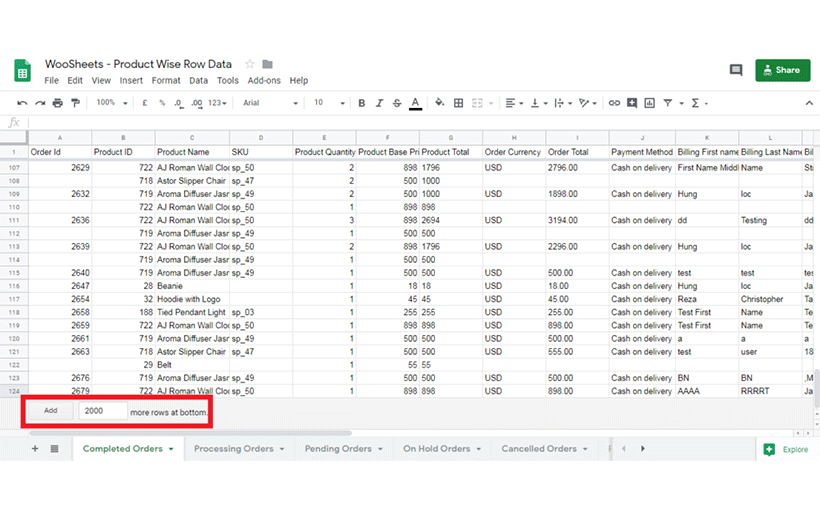
Task: Create a filter icon
Action: [668, 103]
